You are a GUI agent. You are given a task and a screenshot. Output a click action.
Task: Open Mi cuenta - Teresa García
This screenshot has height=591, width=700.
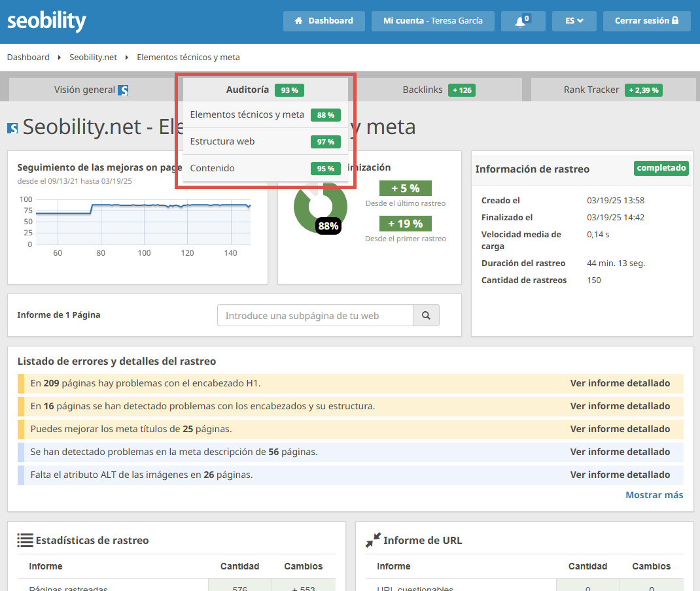pos(432,21)
